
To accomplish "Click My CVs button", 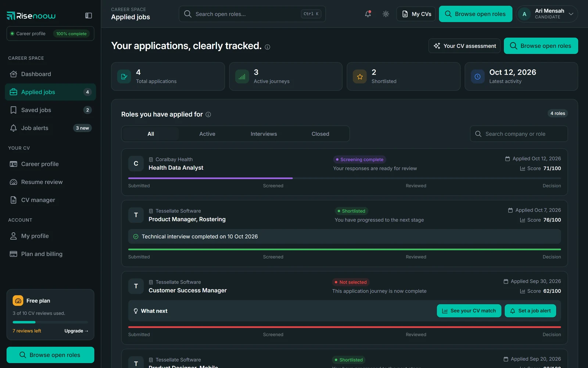I will (x=416, y=14).
